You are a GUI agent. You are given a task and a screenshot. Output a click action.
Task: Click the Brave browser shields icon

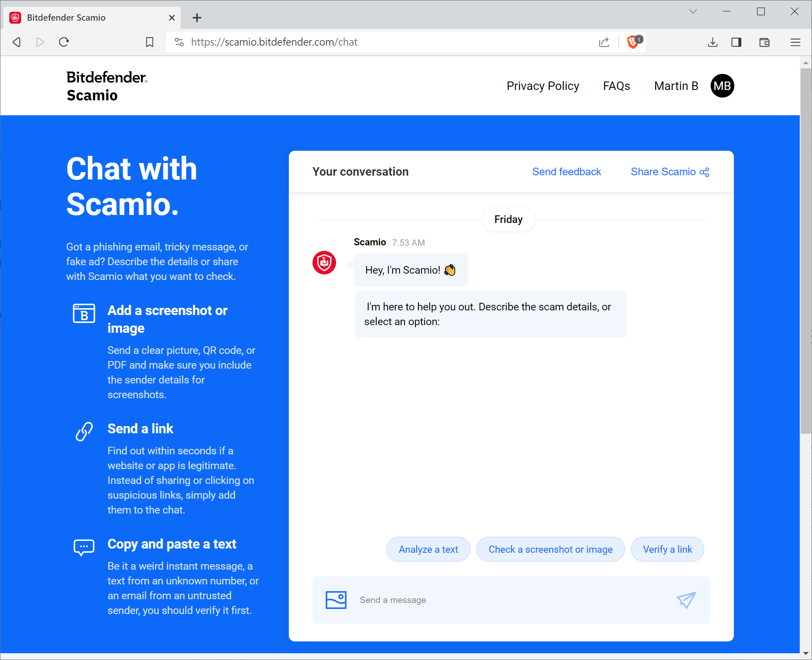click(x=633, y=42)
